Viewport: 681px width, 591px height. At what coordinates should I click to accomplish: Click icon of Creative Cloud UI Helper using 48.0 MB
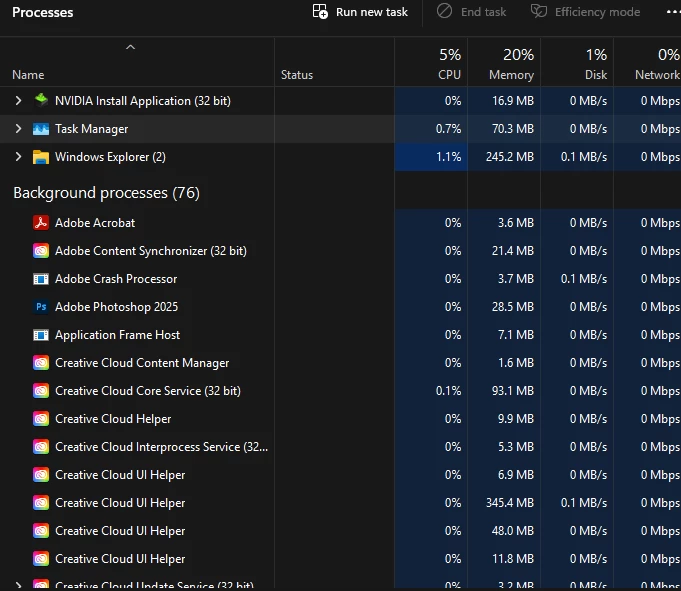(41, 531)
